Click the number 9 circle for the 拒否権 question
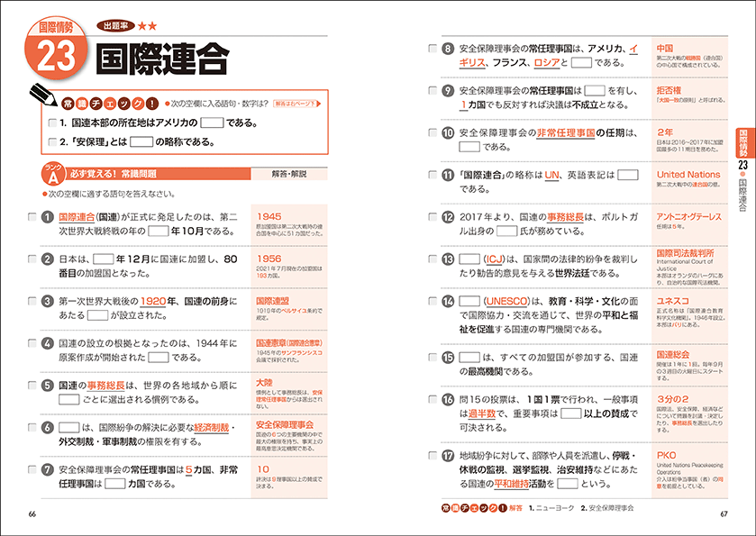 tap(448, 91)
